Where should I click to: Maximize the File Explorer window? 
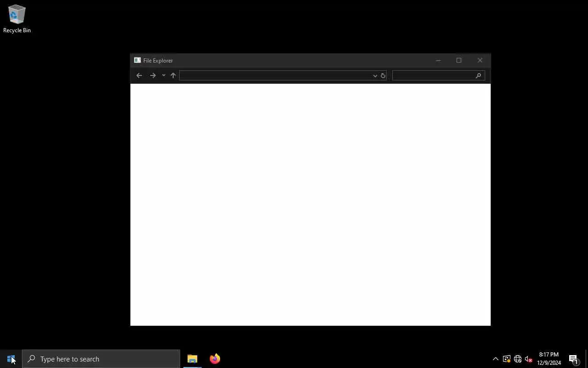click(459, 60)
